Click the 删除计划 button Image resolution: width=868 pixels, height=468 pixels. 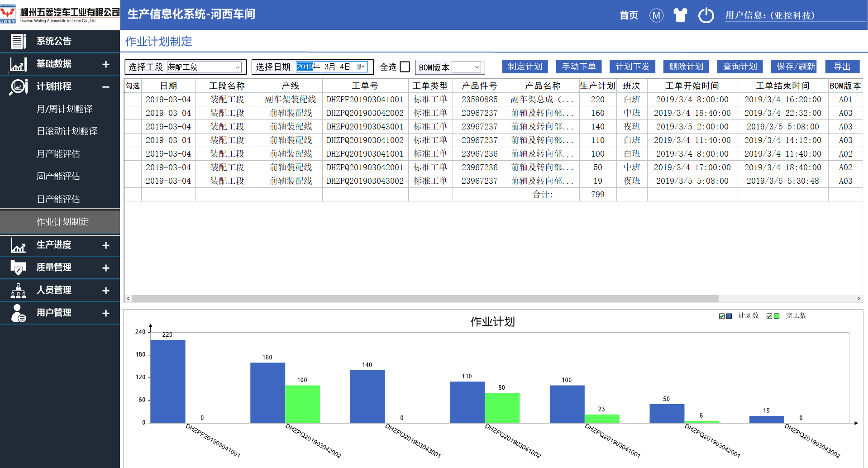click(x=687, y=67)
